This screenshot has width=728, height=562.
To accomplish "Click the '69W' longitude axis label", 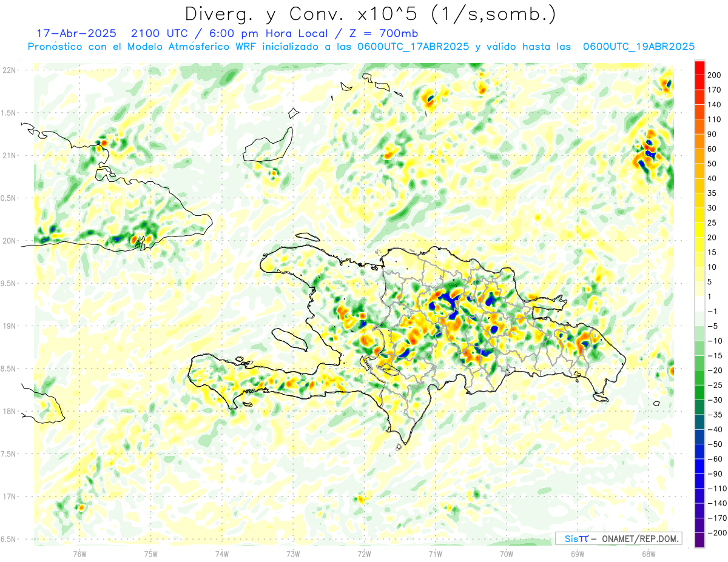I will [577, 554].
